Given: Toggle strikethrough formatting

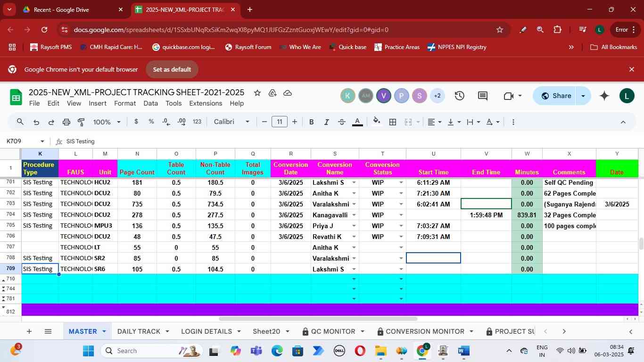Looking at the screenshot, I should [342, 122].
